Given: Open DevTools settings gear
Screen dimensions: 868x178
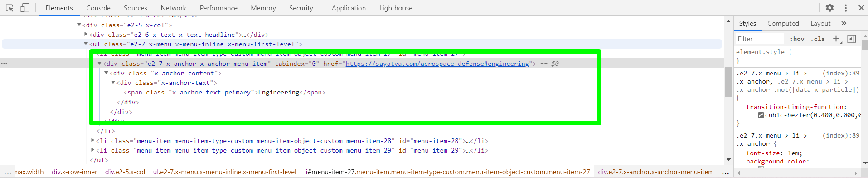Looking at the screenshot, I should click(829, 8).
